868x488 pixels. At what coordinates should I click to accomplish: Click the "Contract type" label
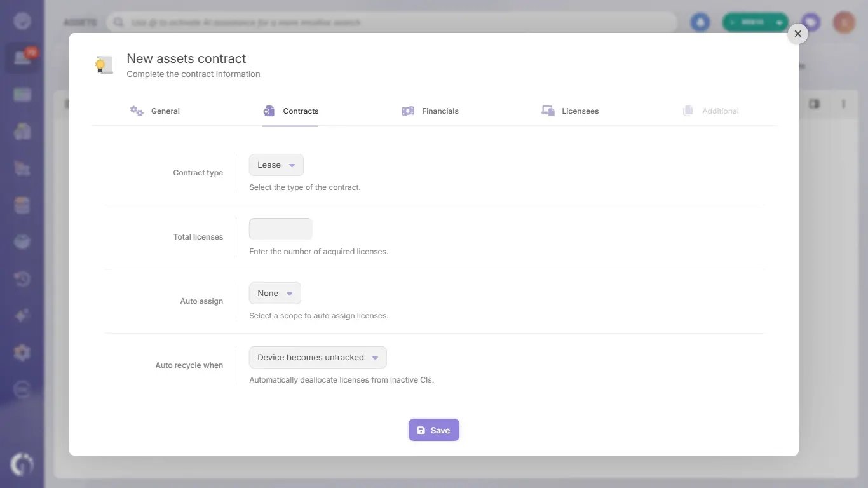198,173
